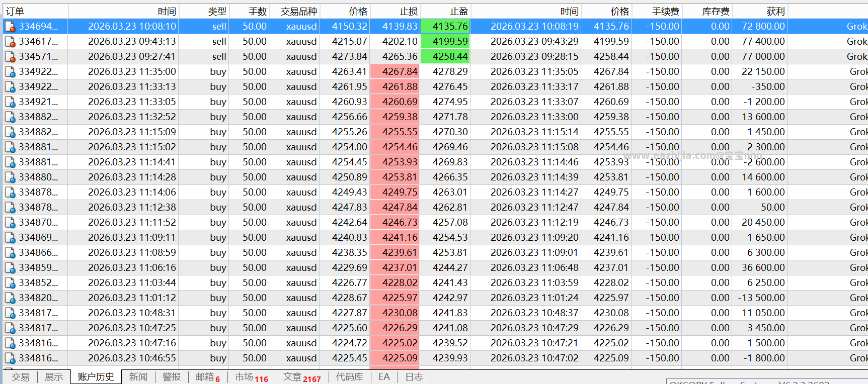Click the order icon for row 334859

click(x=10, y=267)
